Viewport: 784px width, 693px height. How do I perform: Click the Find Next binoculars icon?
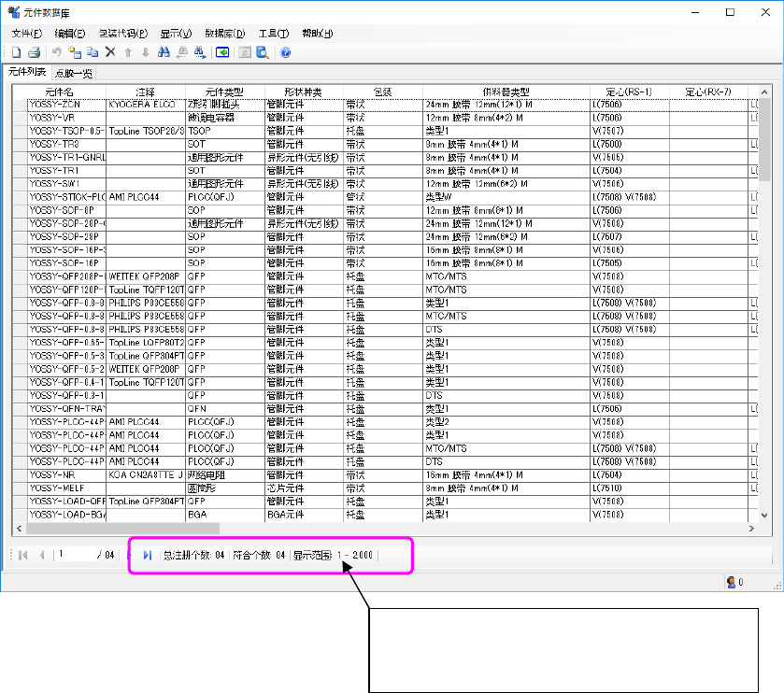coord(200,53)
